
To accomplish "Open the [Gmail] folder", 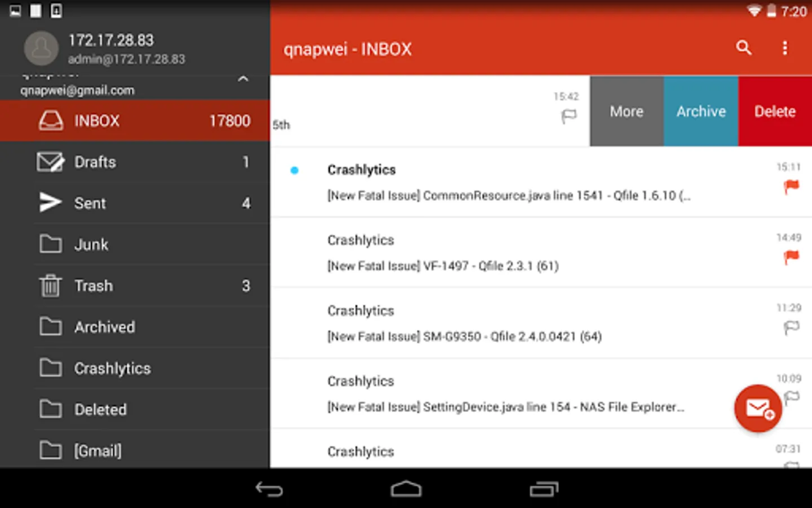I will point(135,450).
